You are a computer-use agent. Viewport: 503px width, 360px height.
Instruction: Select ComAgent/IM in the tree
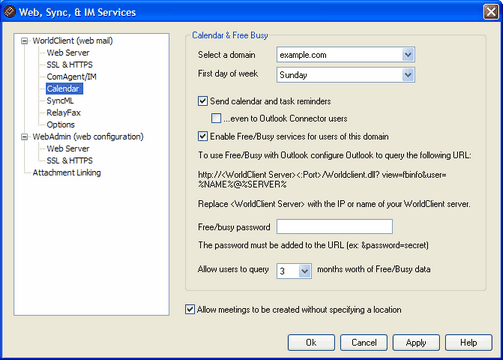71,77
